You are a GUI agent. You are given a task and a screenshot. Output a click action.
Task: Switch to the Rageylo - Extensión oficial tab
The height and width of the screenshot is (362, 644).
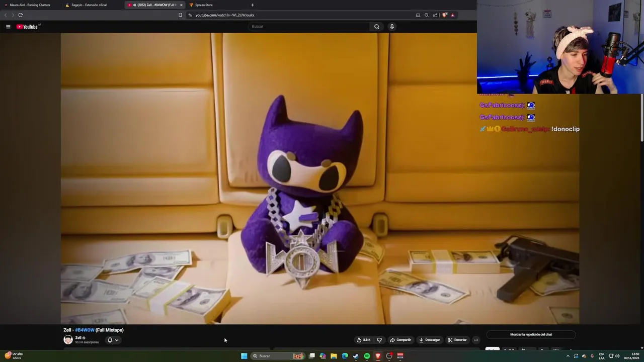tap(90, 5)
